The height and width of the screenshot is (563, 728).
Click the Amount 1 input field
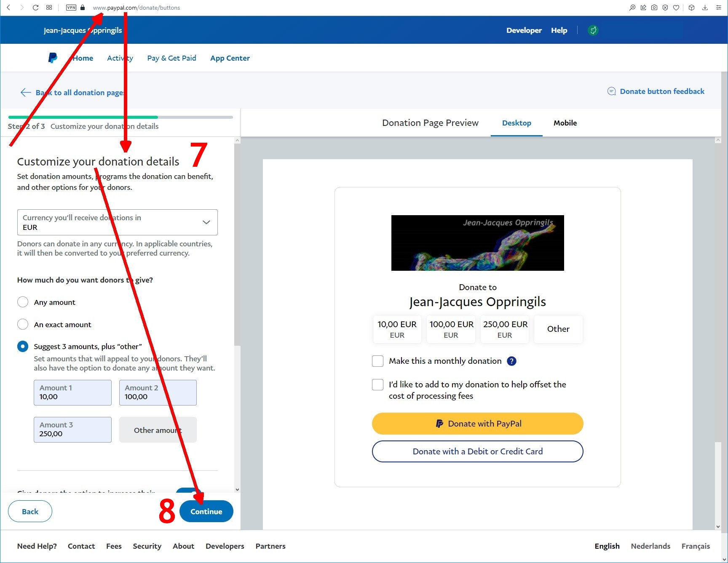coord(72,392)
